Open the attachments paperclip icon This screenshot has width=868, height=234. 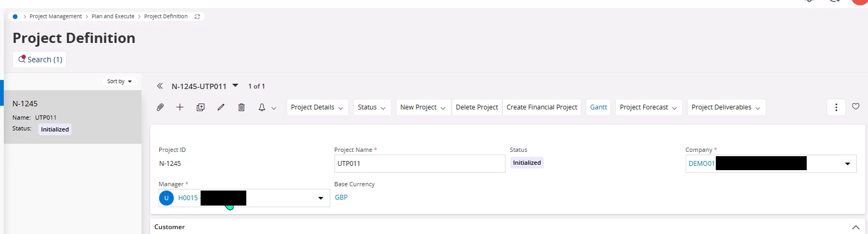[160, 107]
